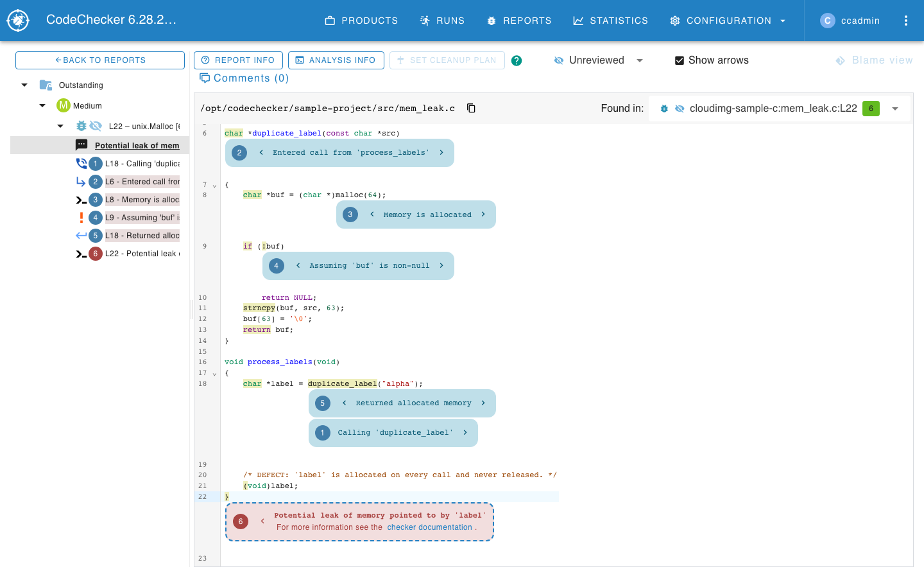Click the ccadmin user avatar
924x578 pixels.
(x=828, y=21)
